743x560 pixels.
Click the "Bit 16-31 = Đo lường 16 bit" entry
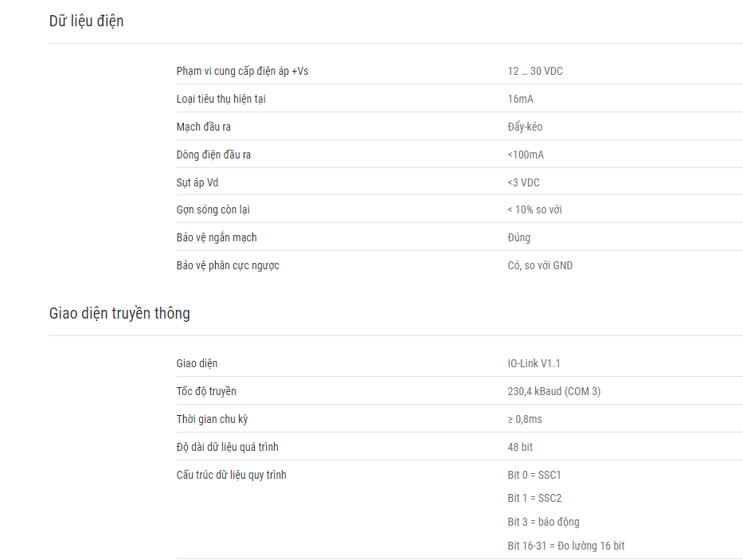[566, 546]
